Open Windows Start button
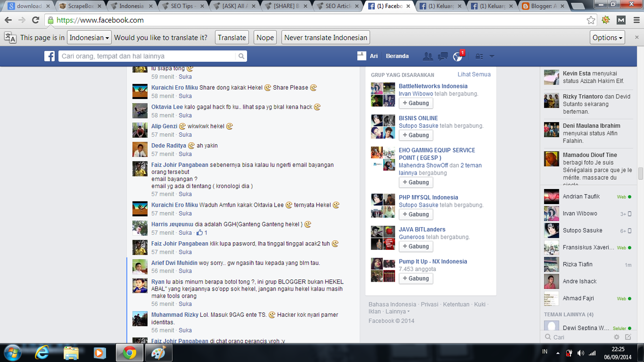 [x=12, y=353]
